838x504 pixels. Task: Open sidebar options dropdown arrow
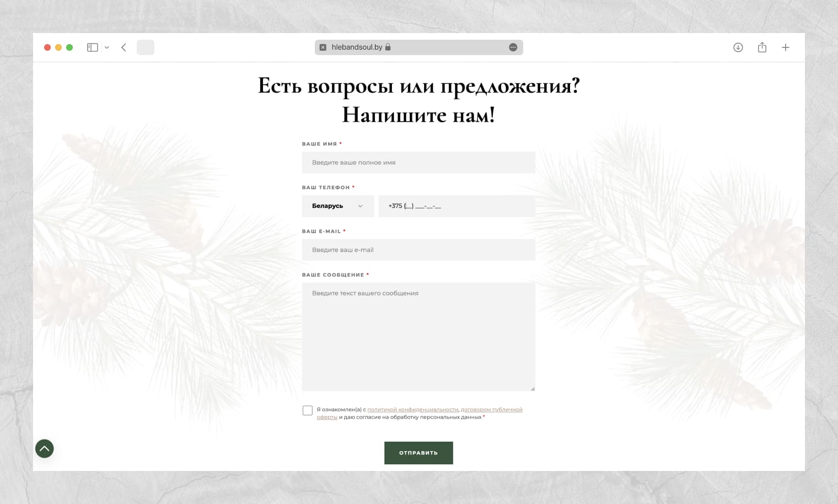[x=107, y=47]
